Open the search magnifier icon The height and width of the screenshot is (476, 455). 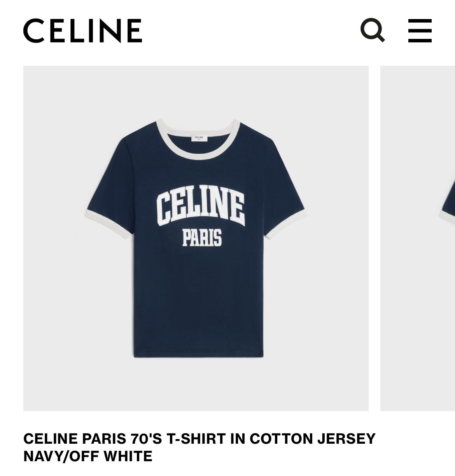[x=372, y=30]
